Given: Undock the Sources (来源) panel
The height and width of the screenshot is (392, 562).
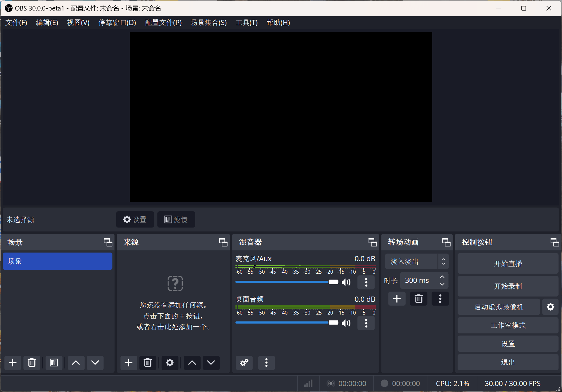Looking at the screenshot, I should point(223,242).
